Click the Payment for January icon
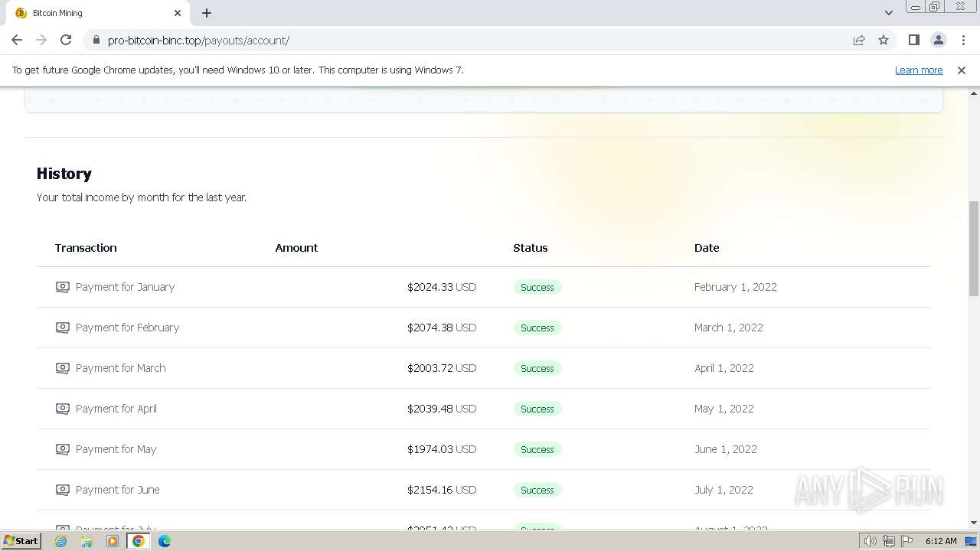The image size is (980, 551). click(x=63, y=287)
